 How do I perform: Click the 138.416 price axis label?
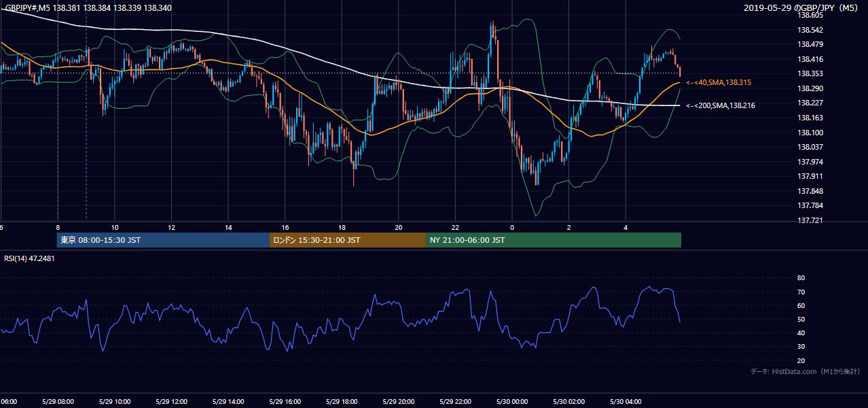point(810,59)
